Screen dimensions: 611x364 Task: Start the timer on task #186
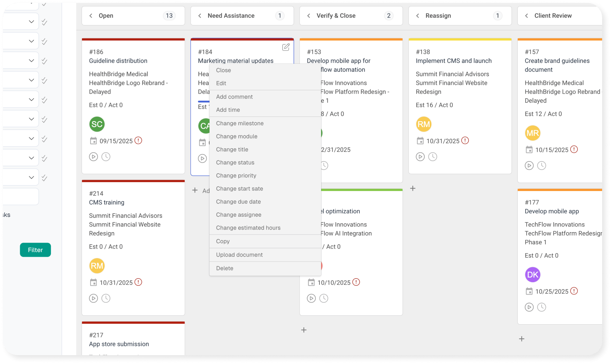pyautogui.click(x=93, y=157)
